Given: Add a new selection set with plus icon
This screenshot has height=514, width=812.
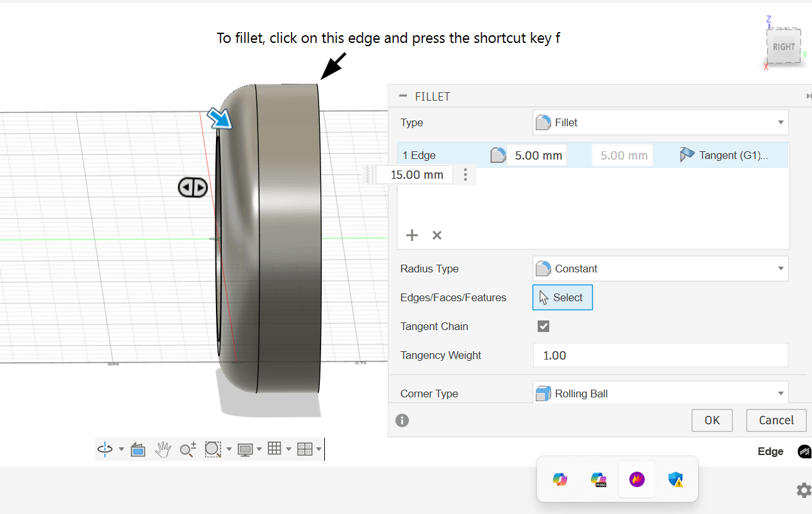Looking at the screenshot, I should point(412,235).
